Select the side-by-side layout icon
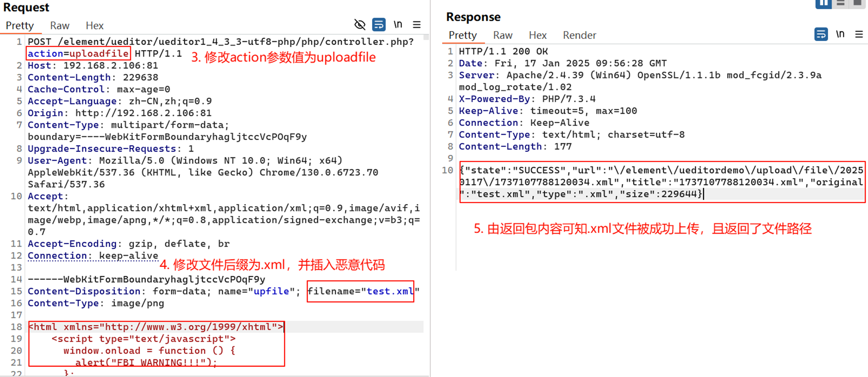 [823, 3]
